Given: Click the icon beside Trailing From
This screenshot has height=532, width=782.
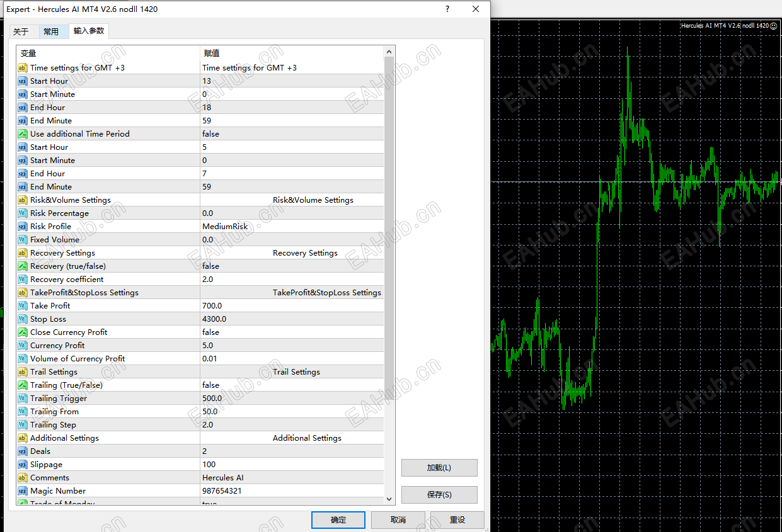Looking at the screenshot, I should pos(23,412).
